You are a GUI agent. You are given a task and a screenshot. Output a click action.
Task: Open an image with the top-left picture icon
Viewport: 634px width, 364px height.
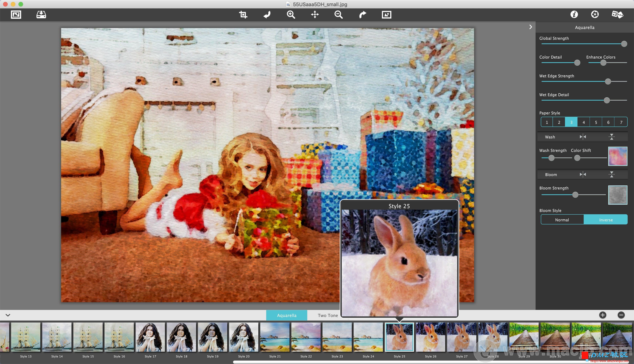click(x=16, y=15)
